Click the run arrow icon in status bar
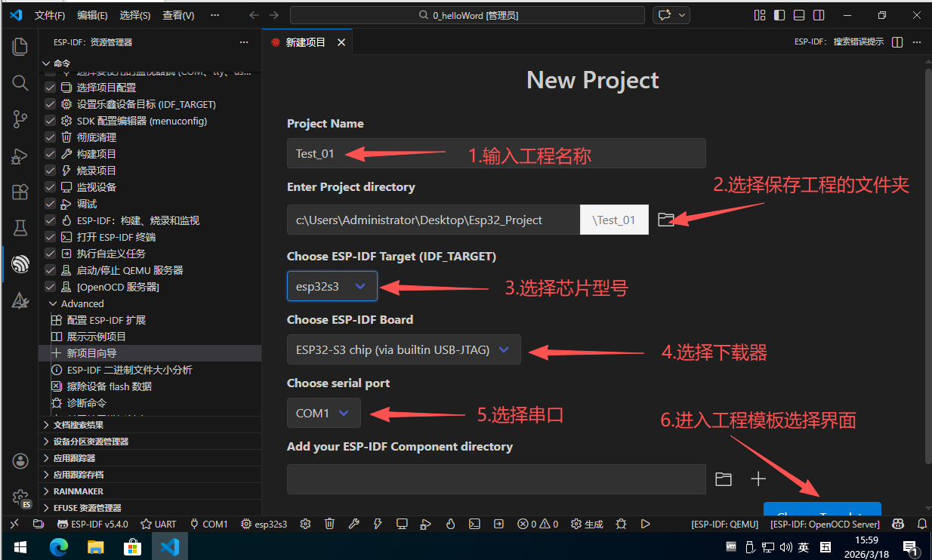The image size is (932, 560). point(645,524)
